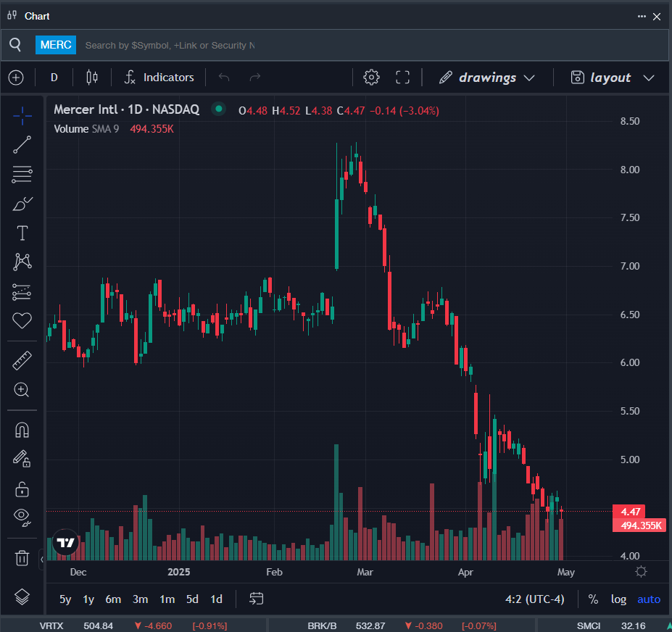This screenshot has width=672, height=632.
Task: Hide all drawings with the eye icon
Action: click(x=22, y=517)
